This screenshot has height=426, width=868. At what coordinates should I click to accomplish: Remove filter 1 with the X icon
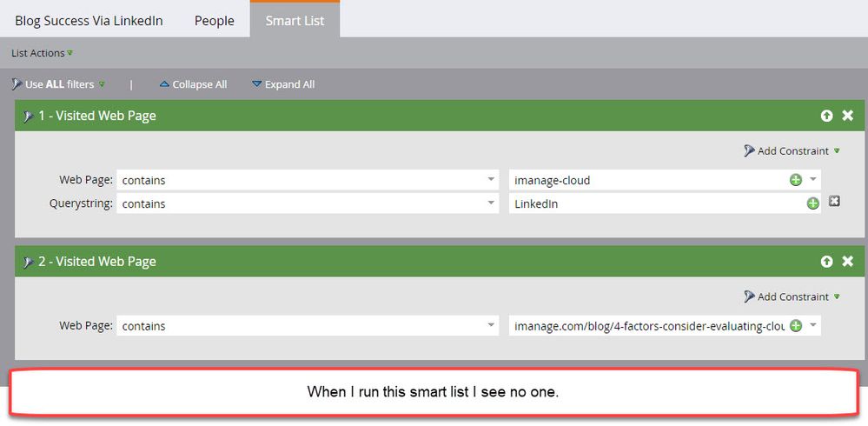848,116
